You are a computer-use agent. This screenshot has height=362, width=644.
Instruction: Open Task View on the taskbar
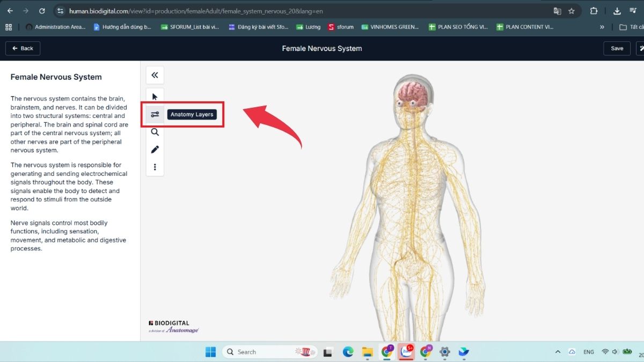click(x=328, y=352)
